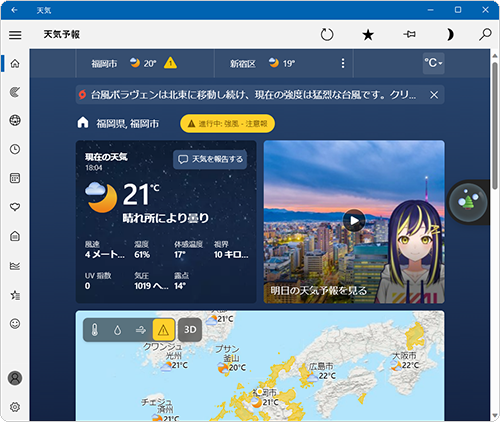This screenshot has height=422, width=500.
Task: Dismiss the typhoon alert banner
Action: pyautogui.click(x=434, y=95)
